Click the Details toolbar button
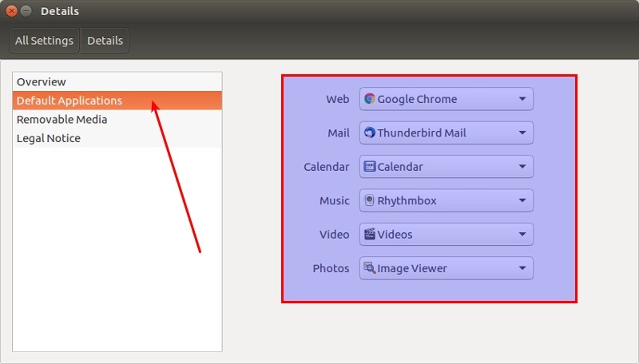The height and width of the screenshot is (364, 639). pyautogui.click(x=105, y=40)
